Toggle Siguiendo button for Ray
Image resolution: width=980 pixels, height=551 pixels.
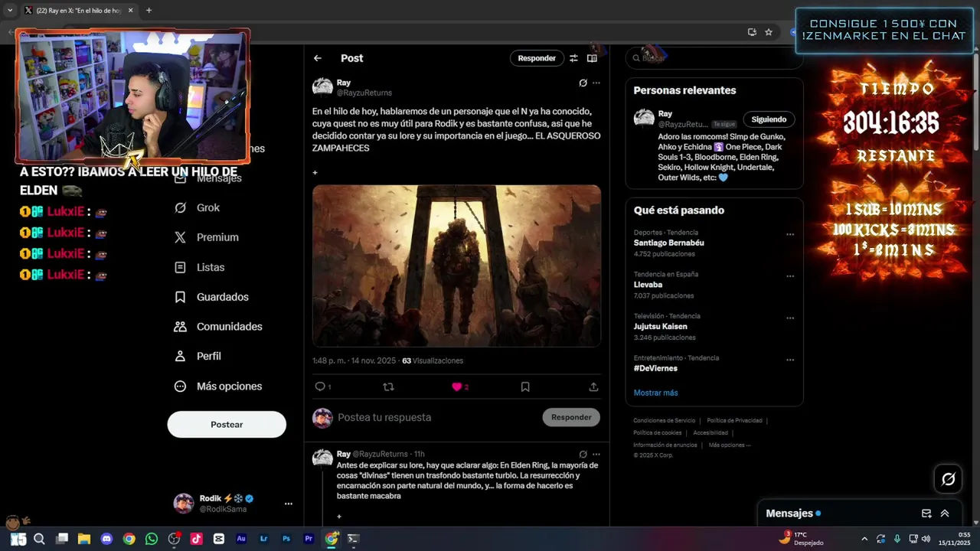point(769,119)
